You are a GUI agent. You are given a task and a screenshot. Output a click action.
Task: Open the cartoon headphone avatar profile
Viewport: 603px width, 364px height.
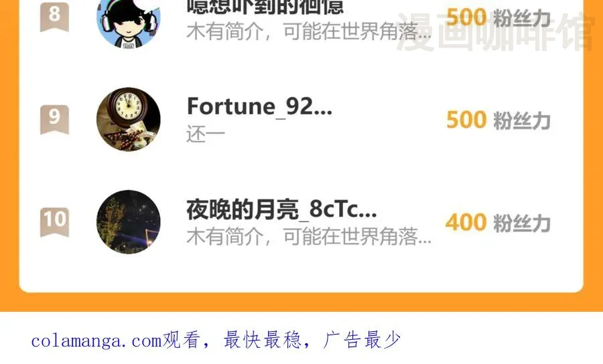click(129, 20)
